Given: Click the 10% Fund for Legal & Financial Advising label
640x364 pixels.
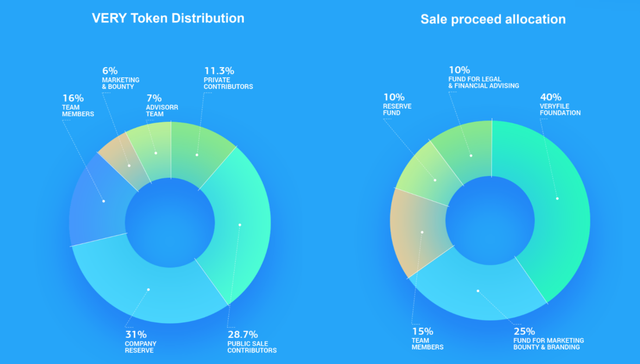Looking at the screenshot, I should point(484,77).
